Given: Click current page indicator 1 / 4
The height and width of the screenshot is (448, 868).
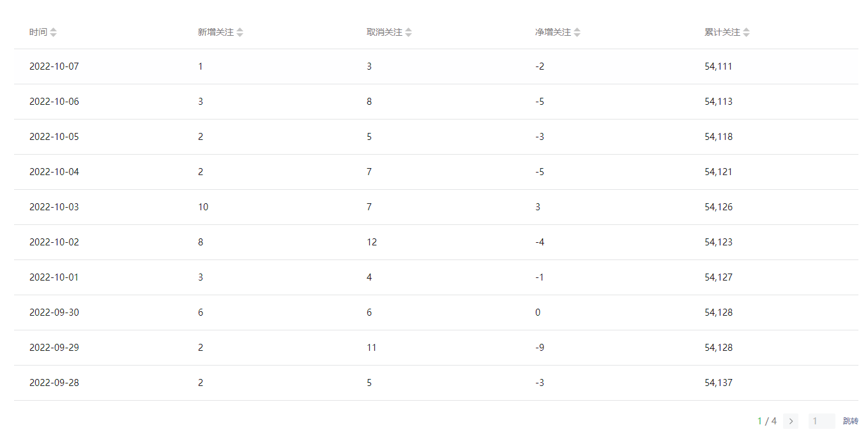Looking at the screenshot, I should point(767,421).
